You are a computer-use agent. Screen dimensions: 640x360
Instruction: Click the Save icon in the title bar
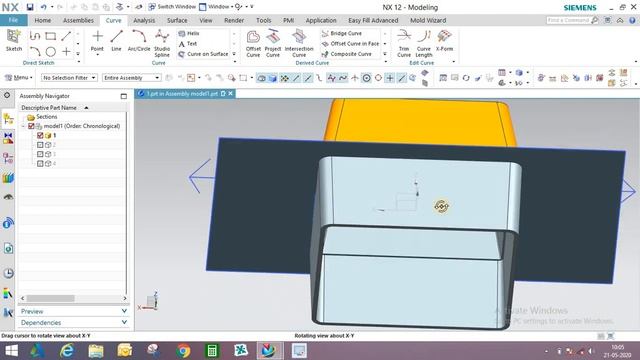[x=30, y=7]
